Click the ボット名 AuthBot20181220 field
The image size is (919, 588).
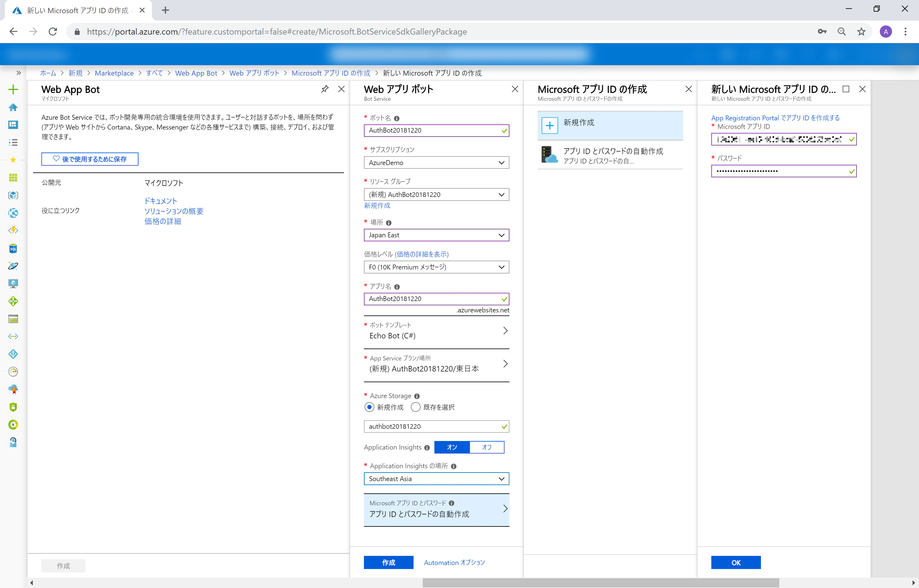pos(437,130)
